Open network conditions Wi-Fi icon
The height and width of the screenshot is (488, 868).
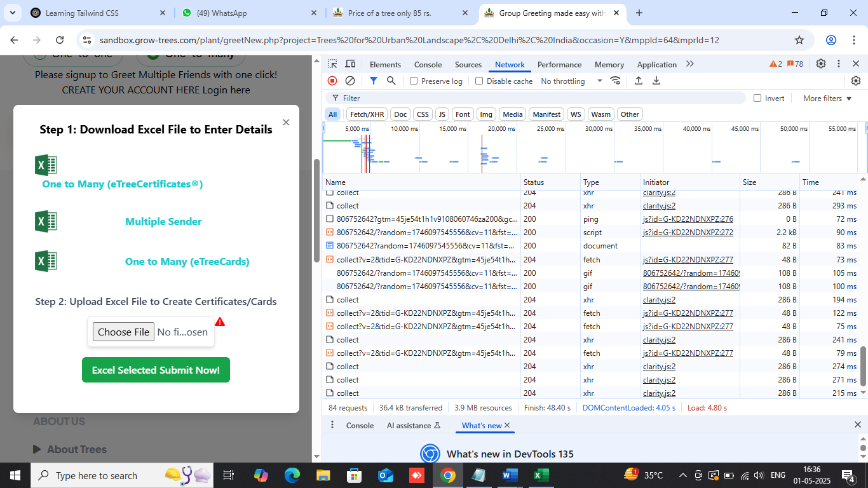click(x=615, y=81)
